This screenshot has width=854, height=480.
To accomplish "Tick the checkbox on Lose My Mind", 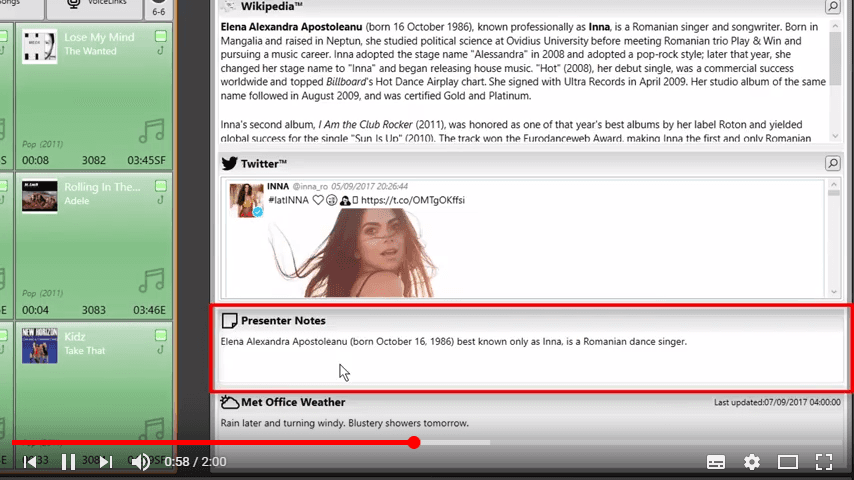I will tap(161, 37).
